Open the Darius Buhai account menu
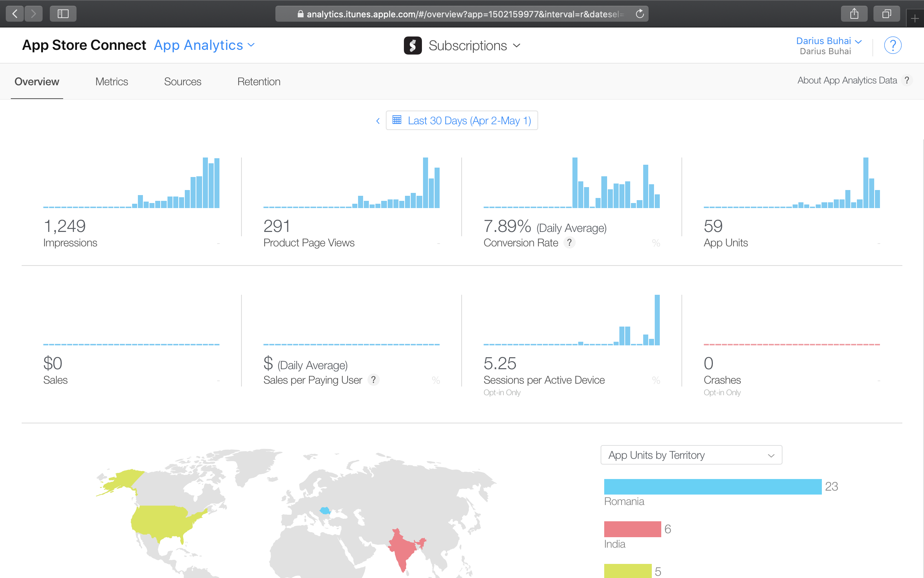Screen dimensions: 924x578 click(x=829, y=41)
